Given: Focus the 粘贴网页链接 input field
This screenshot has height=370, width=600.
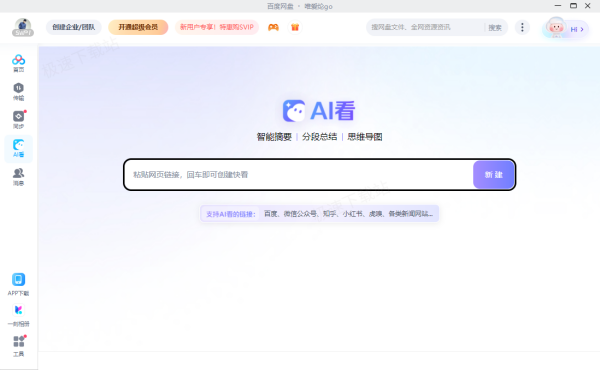Looking at the screenshot, I should [299, 175].
